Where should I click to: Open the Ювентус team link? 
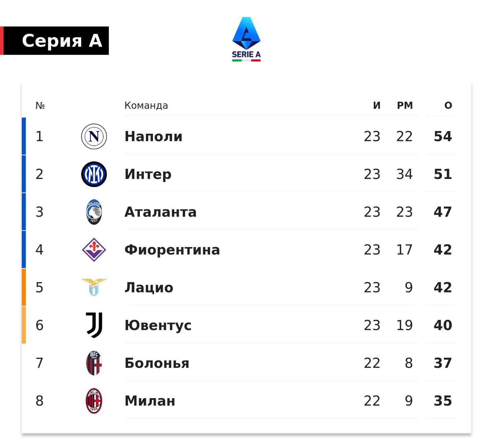point(158,325)
